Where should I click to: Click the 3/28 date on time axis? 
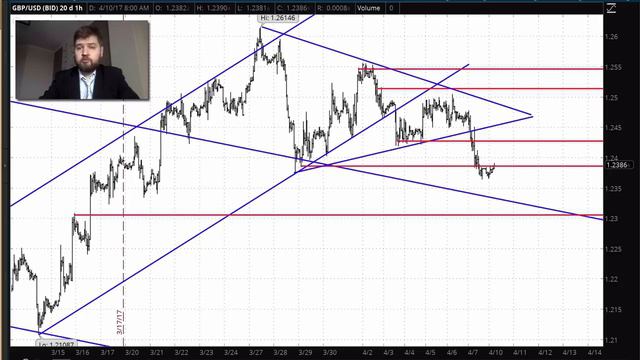point(280,352)
